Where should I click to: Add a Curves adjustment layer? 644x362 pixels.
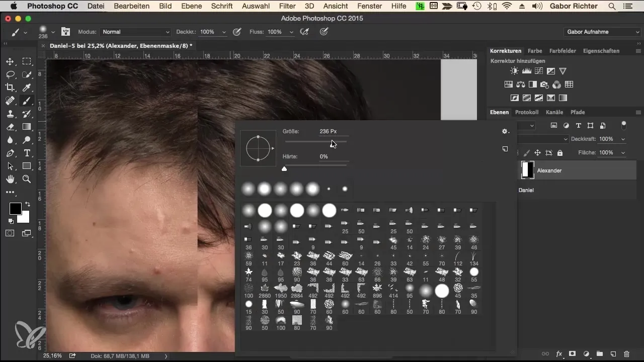(539, 71)
